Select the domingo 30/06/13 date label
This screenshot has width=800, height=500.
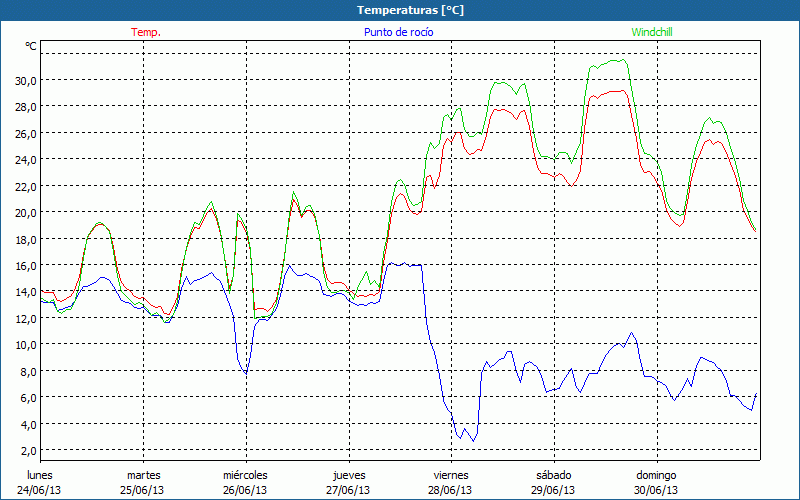[x=656, y=482]
